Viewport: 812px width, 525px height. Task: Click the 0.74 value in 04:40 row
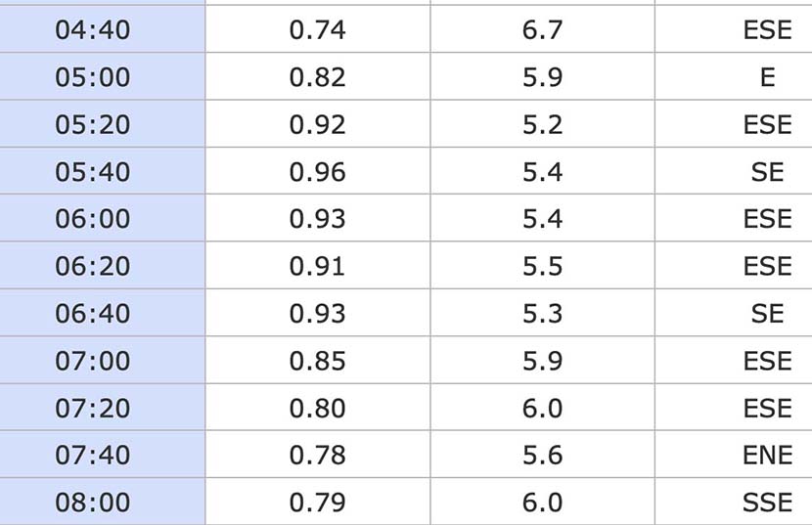pos(317,29)
